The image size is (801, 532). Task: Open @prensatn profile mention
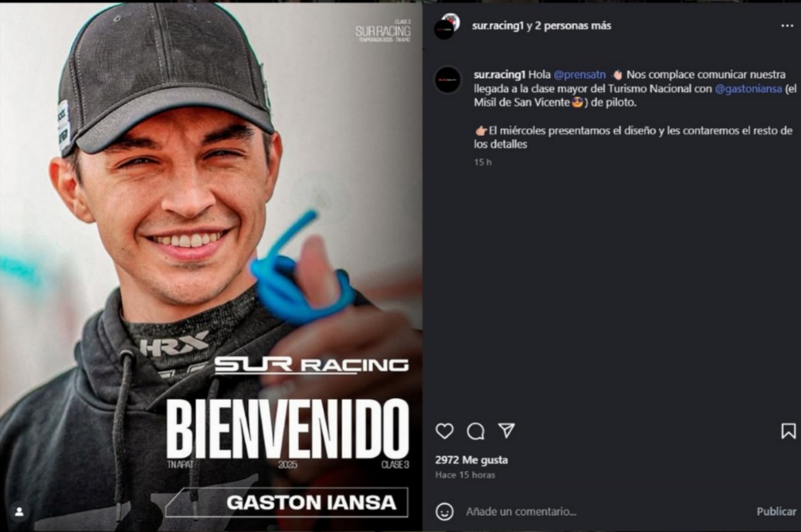(x=579, y=75)
